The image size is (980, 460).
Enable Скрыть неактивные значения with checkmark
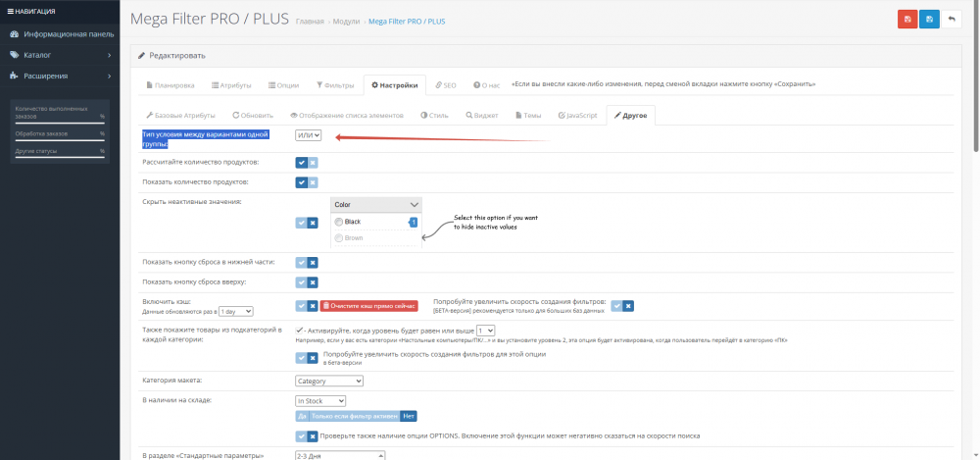pos(301,223)
